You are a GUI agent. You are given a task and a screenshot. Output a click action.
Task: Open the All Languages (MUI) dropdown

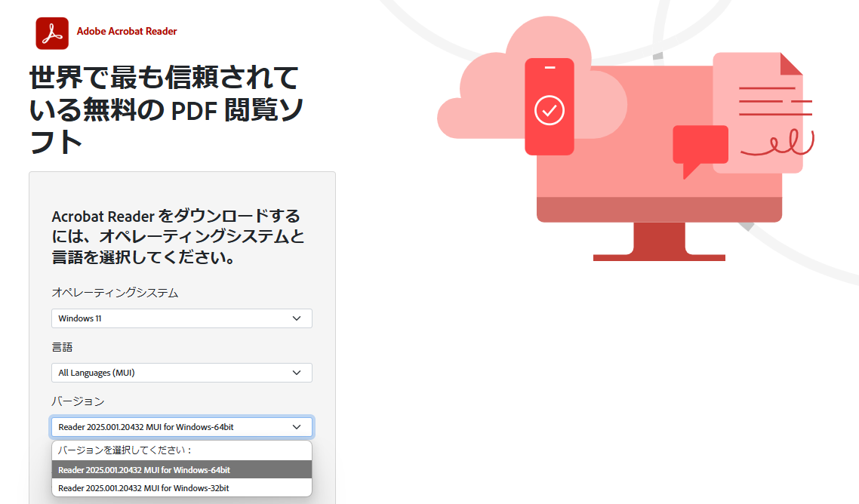181,373
